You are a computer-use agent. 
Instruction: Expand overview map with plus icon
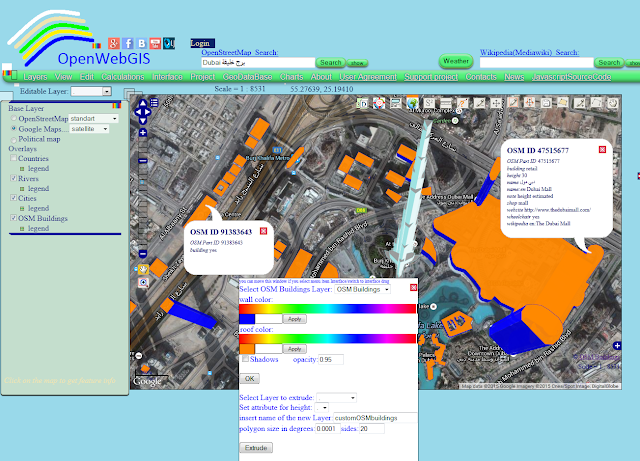click(x=617, y=345)
